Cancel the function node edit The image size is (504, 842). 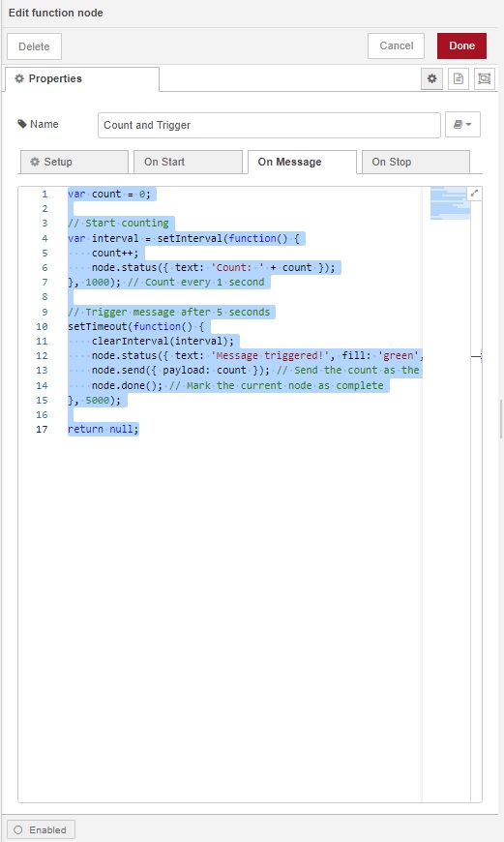click(396, 45)
